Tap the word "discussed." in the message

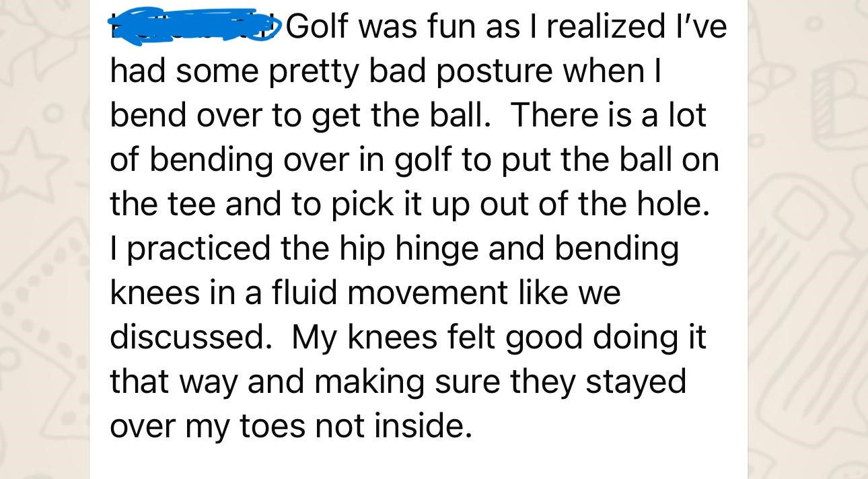point(187,338)
